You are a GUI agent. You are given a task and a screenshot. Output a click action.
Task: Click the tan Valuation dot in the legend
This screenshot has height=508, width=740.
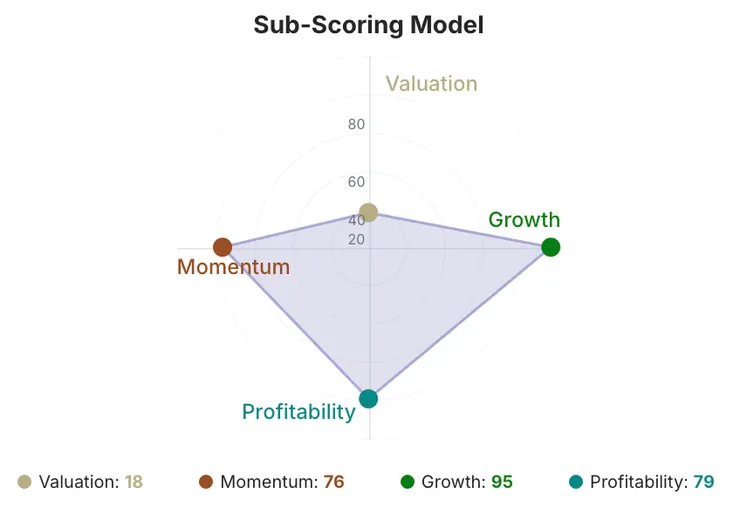coord(25,482)
